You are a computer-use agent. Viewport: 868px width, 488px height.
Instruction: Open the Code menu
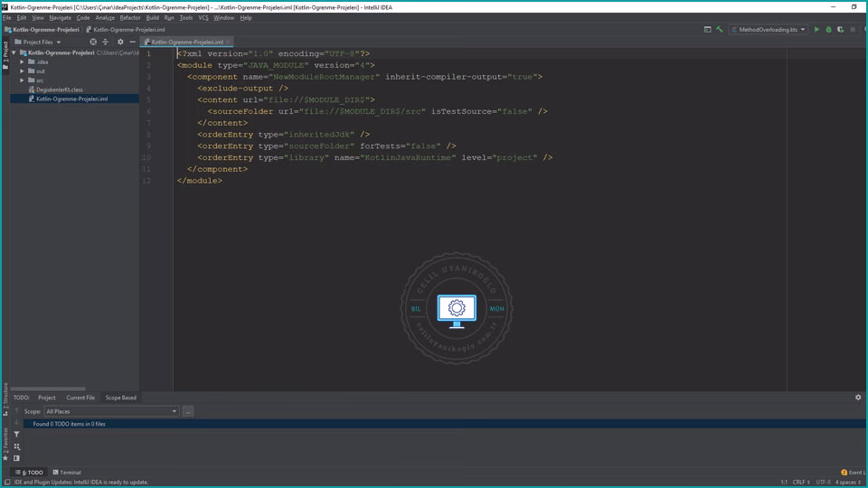83,18
